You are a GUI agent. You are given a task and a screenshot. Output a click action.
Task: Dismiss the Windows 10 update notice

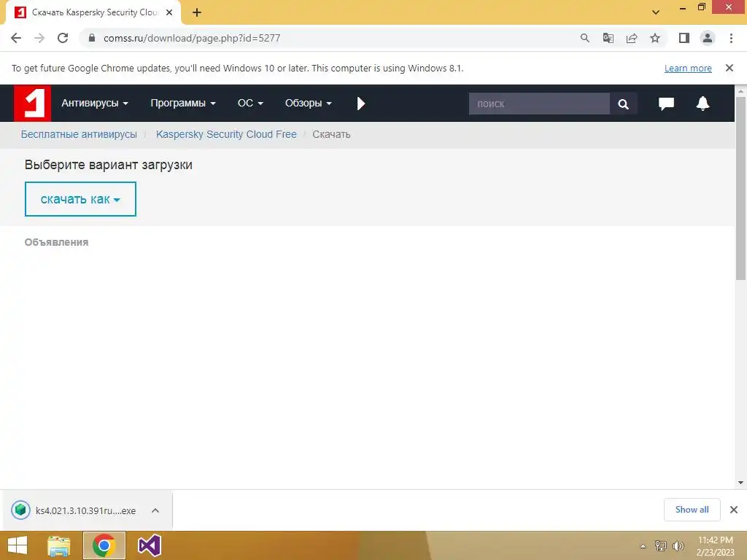[x=729, y=68]
